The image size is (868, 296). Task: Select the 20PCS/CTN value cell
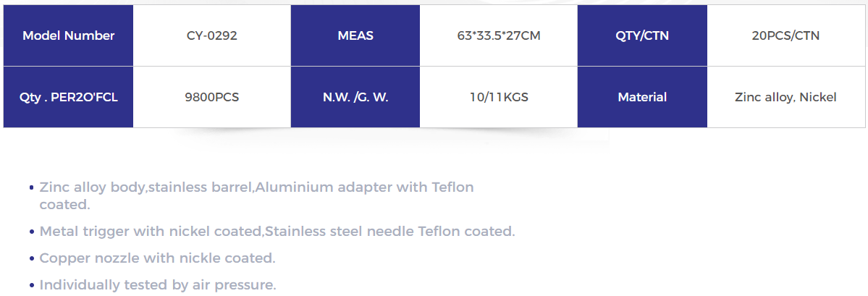click(786, 35)
